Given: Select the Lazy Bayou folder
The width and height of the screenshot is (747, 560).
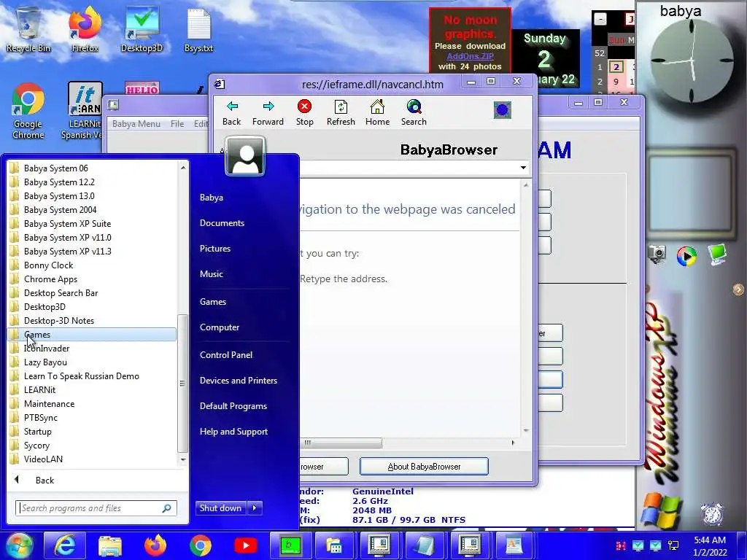Looking at the screenshot, I should click(93, 362).
